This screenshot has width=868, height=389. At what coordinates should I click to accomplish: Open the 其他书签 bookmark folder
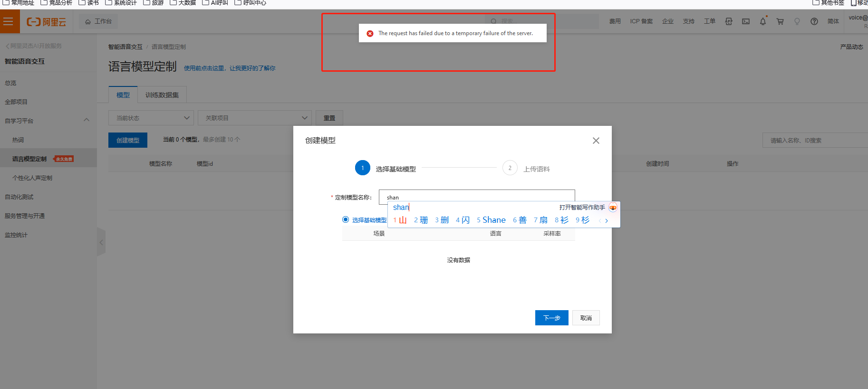click(x=829, y=3)
